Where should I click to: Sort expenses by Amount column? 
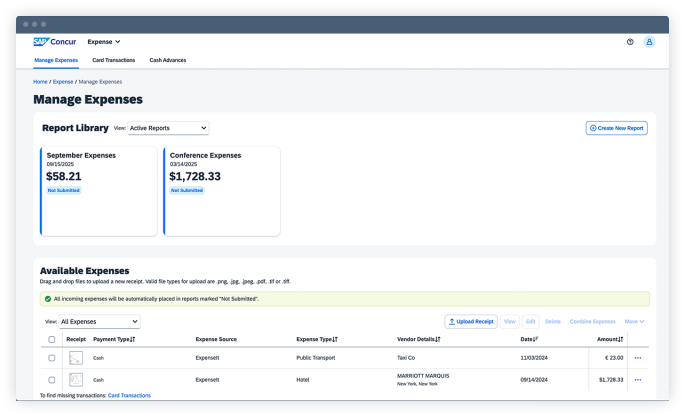pos(621,339)
